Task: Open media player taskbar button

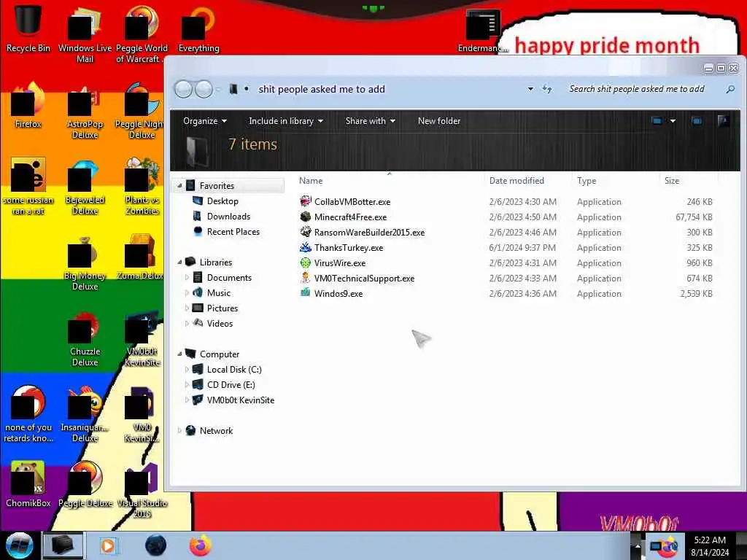Action: tap(108, 545)
